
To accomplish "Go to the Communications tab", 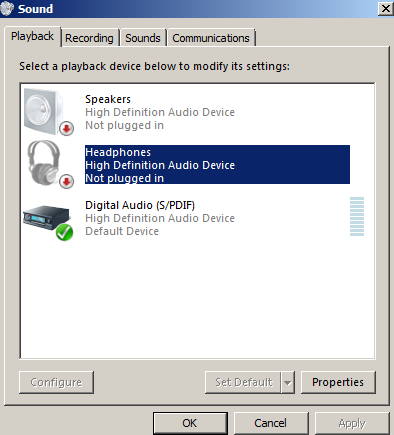I will click(211, 38).
